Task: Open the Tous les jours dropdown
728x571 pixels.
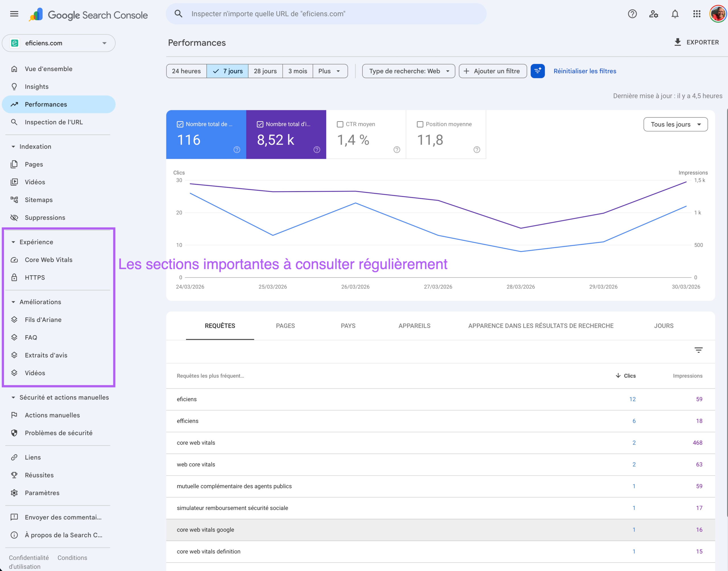Action: 675,124
